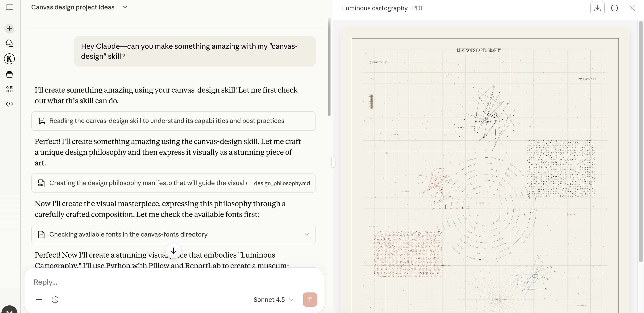The height and width of the screenshot is (313, 644).
Task: Open the Sonnet 4.5 model selector
Action: pyautogui.click(x=273, y=300)
